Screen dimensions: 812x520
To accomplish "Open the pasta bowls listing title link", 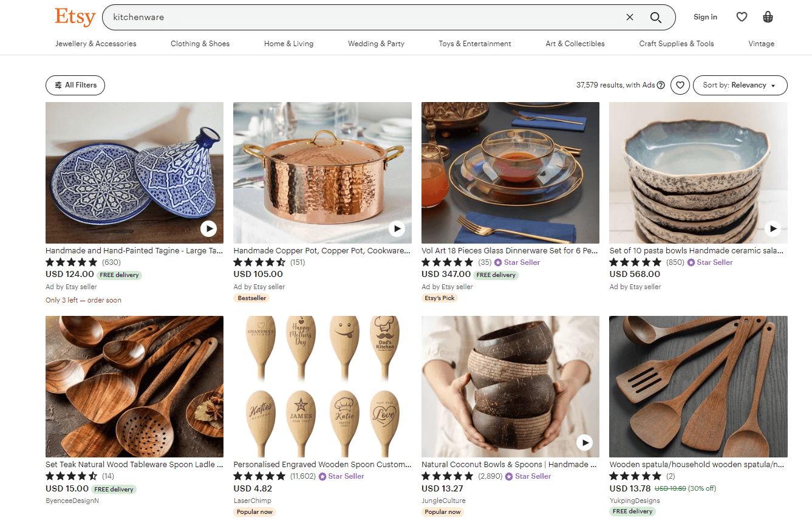I will 697,250.
